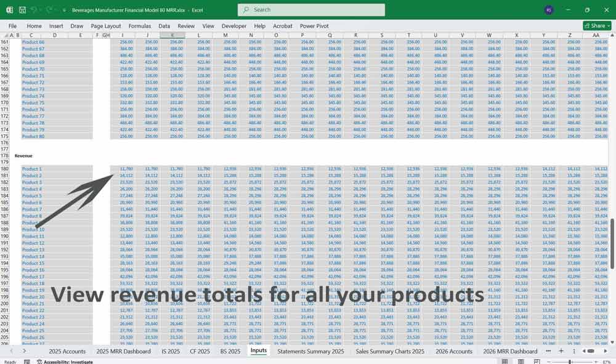
Task: Open the 2025 MRR Dashboard sheet tab
Action: point(122,351)
